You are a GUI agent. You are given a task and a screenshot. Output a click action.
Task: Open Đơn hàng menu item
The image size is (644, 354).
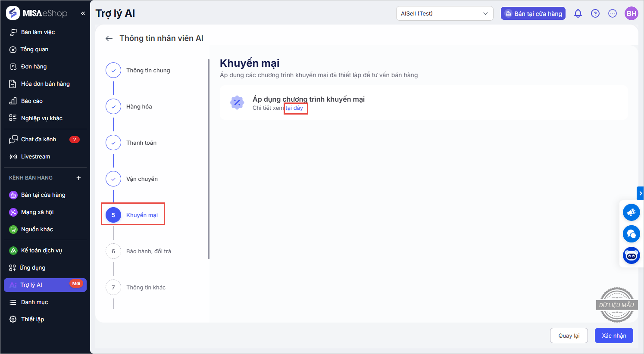(34, 66)
